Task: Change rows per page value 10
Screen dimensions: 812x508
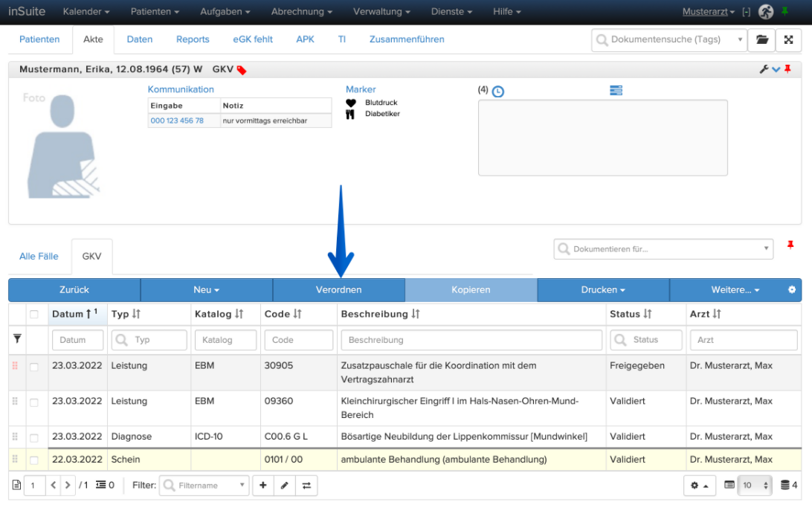Action: tap(755, 485)
